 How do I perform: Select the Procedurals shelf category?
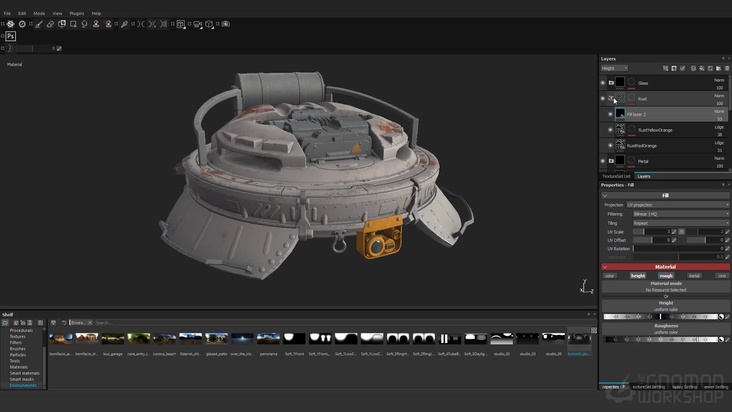pyautogui.click(x=21, y=330)
